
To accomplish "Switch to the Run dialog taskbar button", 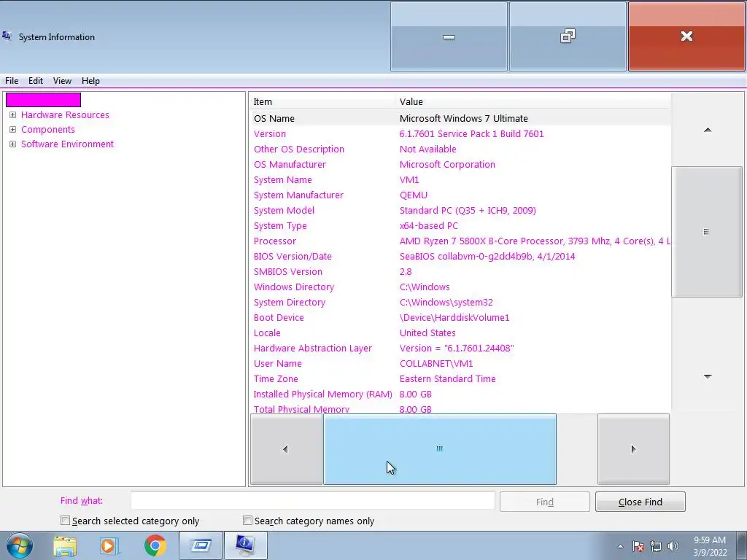I will pyautogui.click(x=201, y=545).
